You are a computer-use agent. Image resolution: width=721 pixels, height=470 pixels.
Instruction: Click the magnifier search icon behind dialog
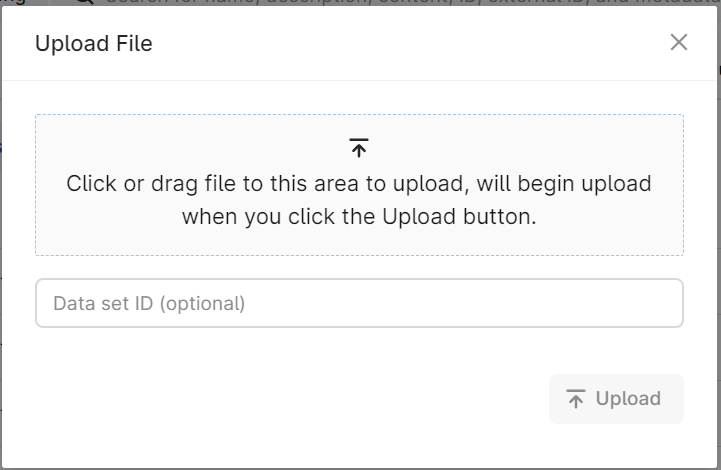point(85,2)
